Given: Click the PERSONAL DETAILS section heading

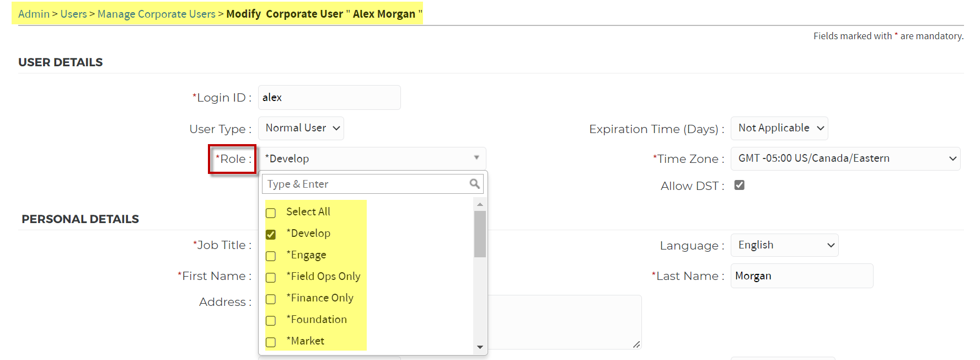Looking at the screenshot, I should point(81,219).
